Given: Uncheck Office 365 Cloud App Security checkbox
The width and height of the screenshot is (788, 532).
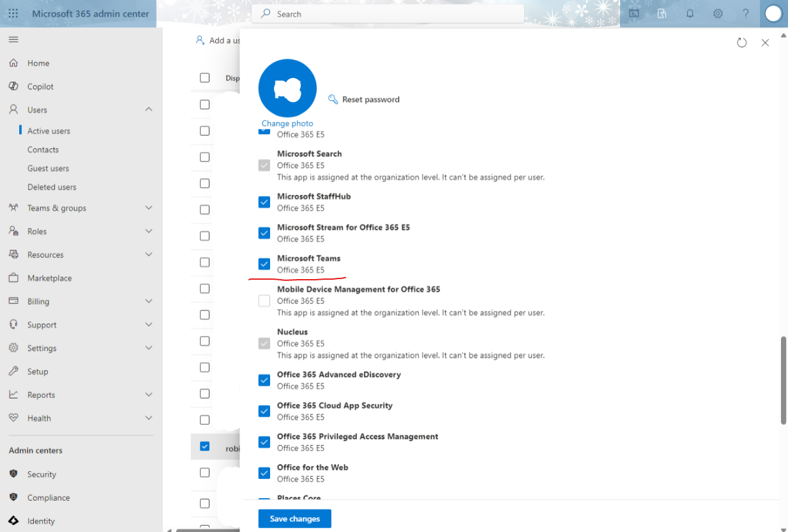Looking at the screenshot, I should click(x=264, y=411).
